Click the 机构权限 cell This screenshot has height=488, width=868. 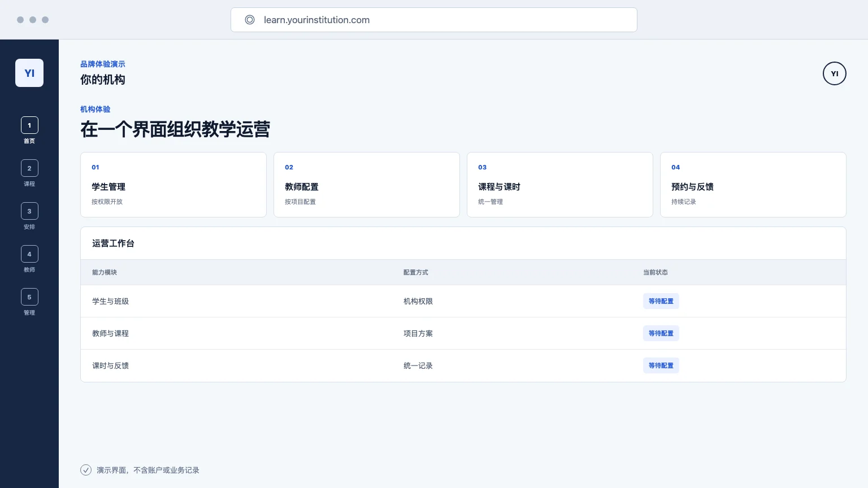tap(418, 301)
